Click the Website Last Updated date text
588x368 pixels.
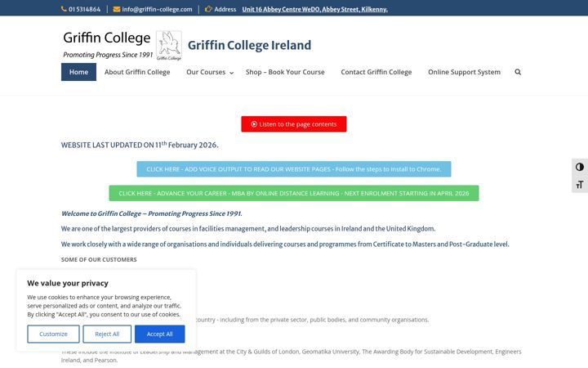(x=140, y=145)
